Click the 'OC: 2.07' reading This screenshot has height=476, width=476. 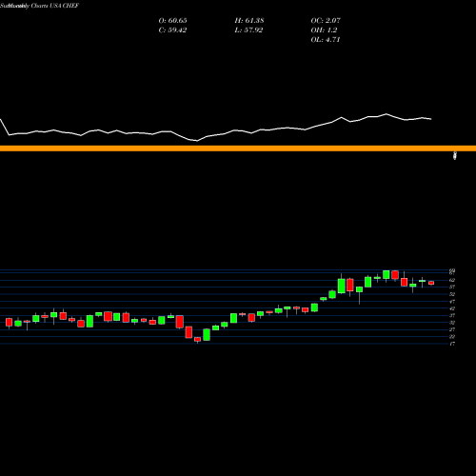326,21
